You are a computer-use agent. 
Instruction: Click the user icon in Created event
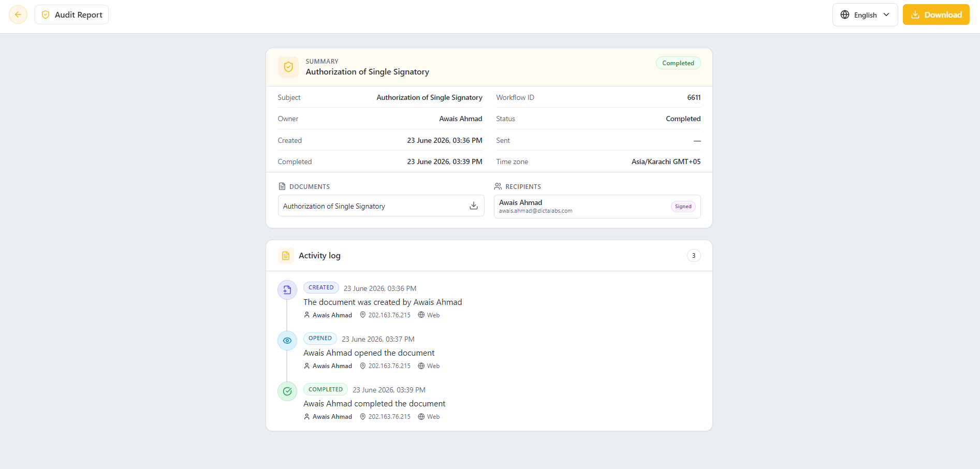pos(307,315)
